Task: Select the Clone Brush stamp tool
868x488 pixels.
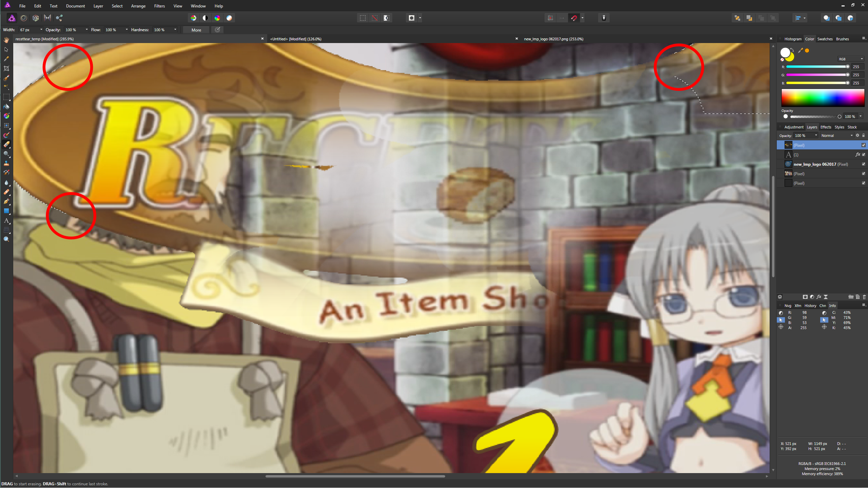Action: 6,164
